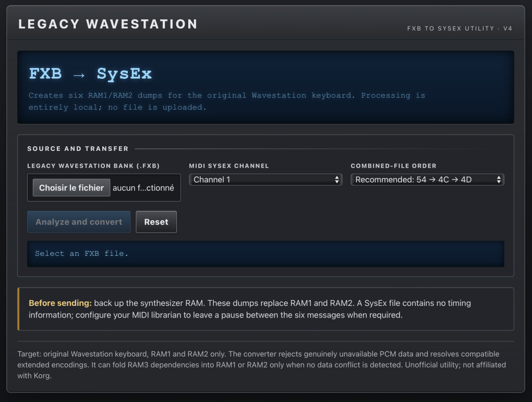Click the Choisir le fichier button
Image resolution: width=532 pixels, height=402 pixels.
[x=71, y=187]
